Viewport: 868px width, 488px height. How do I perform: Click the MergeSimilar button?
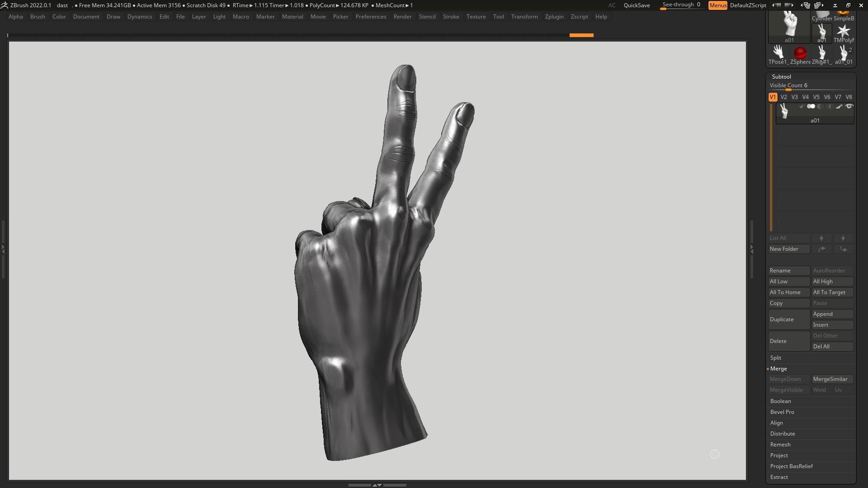coord(832,379)
